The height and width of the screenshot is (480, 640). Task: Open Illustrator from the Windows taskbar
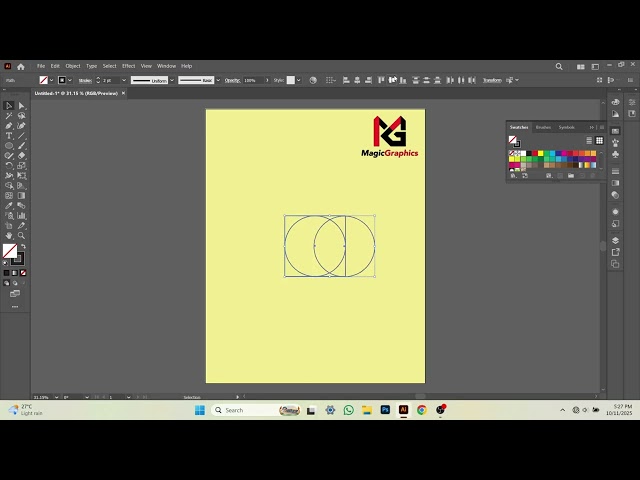click(403, 410)
